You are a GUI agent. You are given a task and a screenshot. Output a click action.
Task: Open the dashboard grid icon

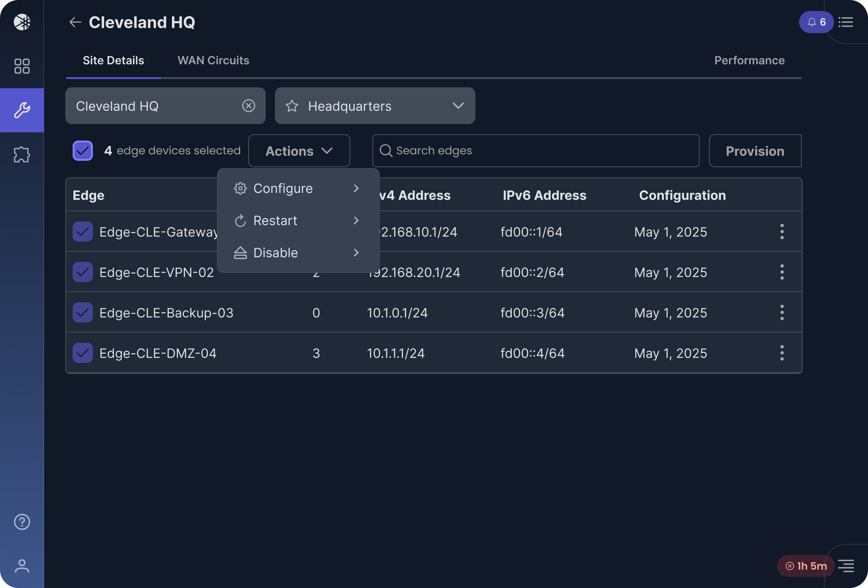(x=22, y=66)
